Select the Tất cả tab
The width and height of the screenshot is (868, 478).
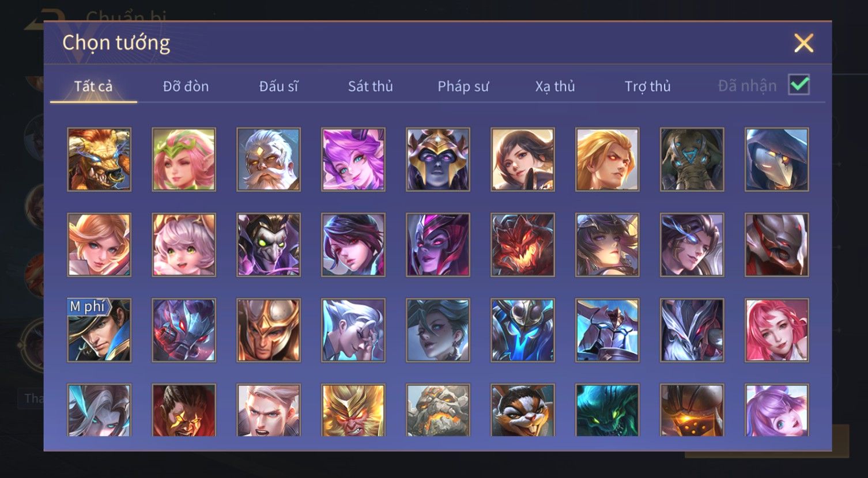coord(93,86)
